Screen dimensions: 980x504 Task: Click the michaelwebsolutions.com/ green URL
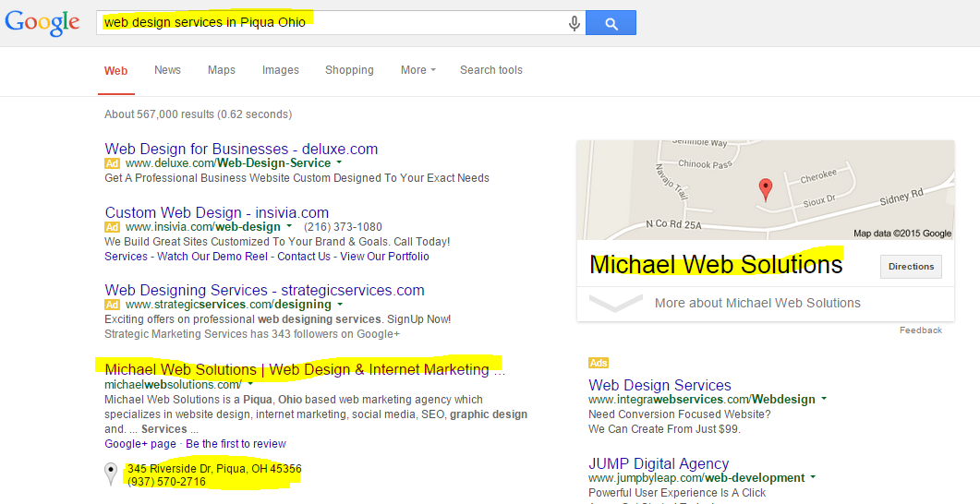pyautogui.click(x=173, y=385)
